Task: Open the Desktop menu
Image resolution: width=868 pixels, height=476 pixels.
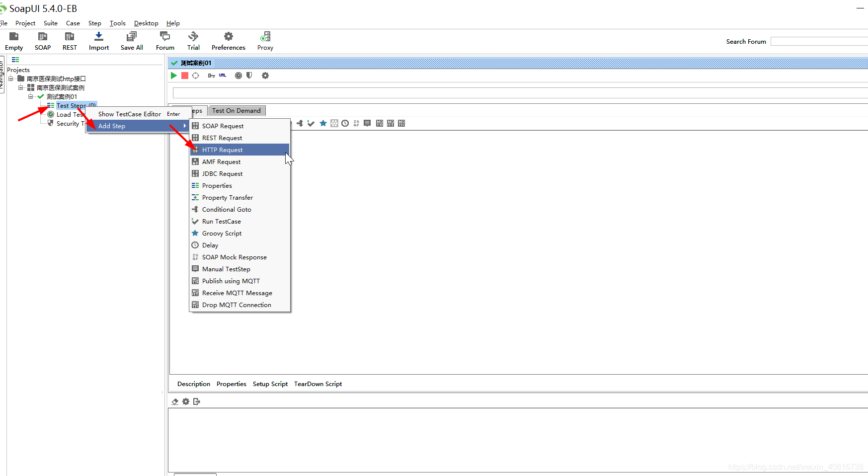Action: point(146,23)
